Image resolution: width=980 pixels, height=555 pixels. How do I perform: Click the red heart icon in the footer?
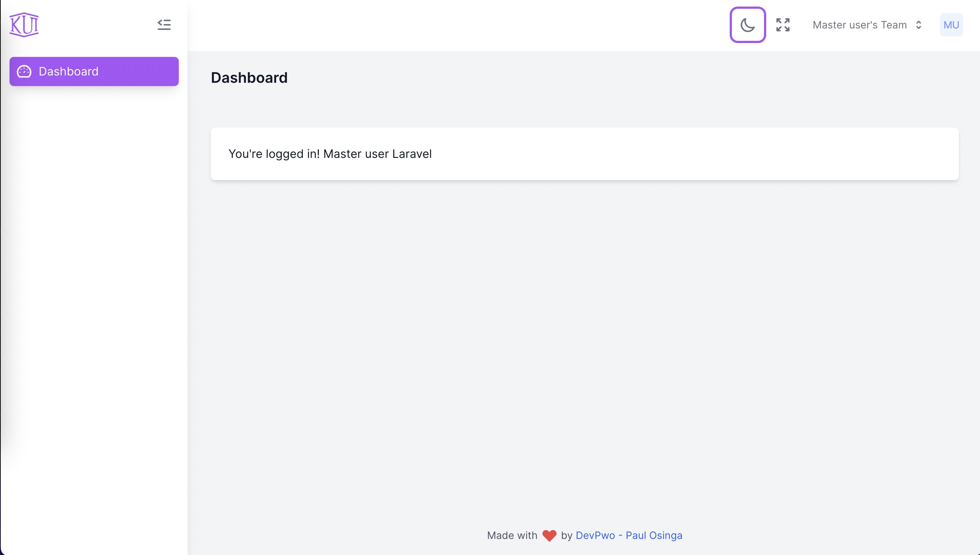pos(549,535)
